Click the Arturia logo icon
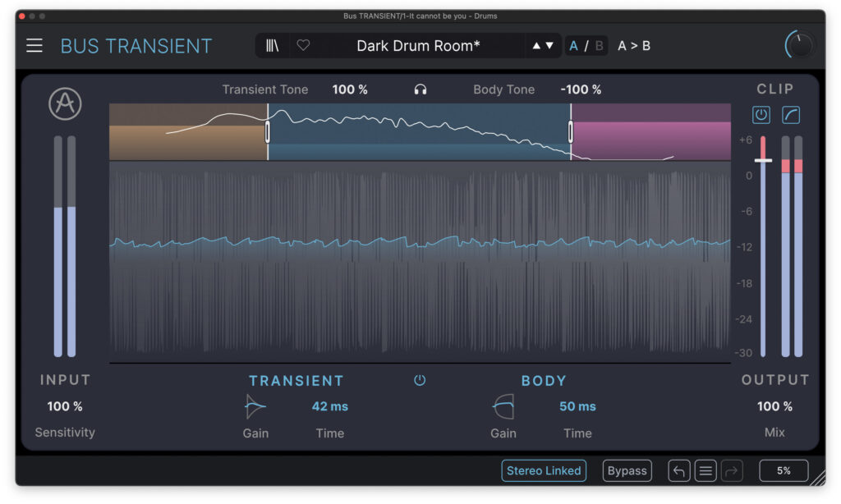841x504 pixels. coord(65,103)
